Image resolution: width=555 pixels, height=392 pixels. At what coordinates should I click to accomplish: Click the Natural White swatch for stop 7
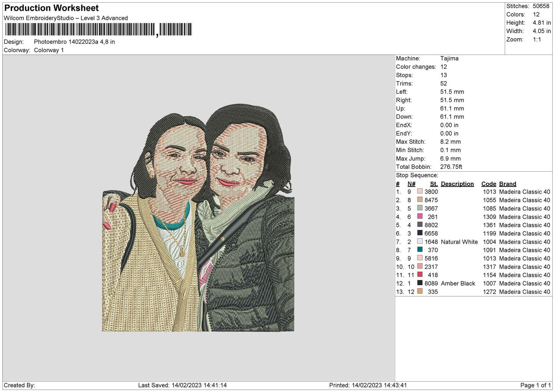420,241
